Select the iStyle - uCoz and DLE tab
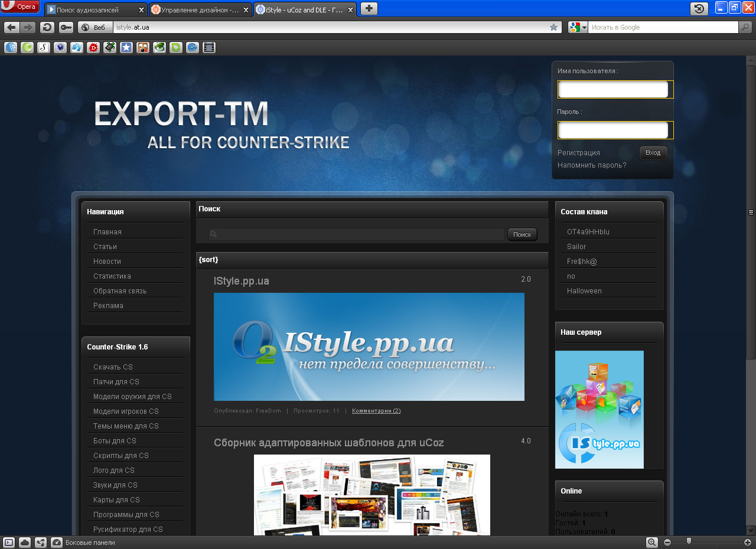Viewport: 756px width, 549px height. tap(305, 9)
